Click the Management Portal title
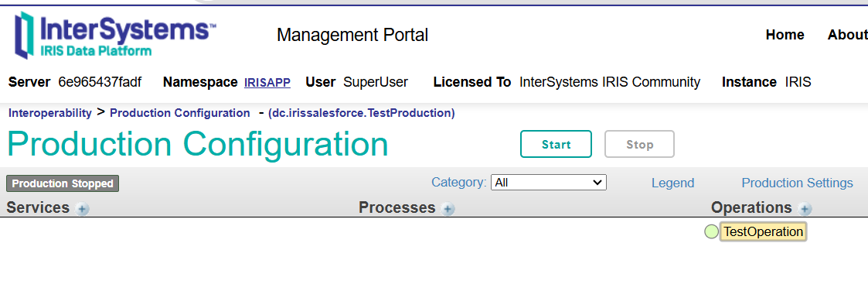Image resolution: width=868 pixels, height=291 pixels. [x=352, y=35]
